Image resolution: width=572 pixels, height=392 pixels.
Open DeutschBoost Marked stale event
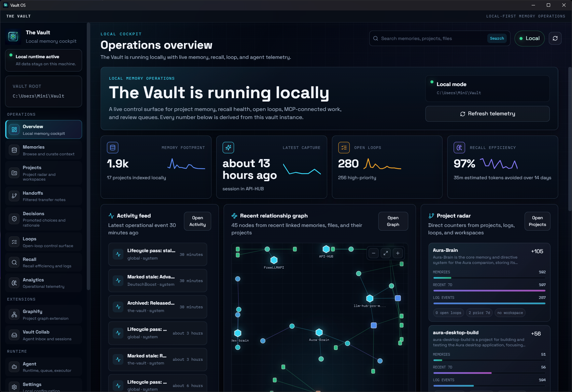(x=157, y=280)
